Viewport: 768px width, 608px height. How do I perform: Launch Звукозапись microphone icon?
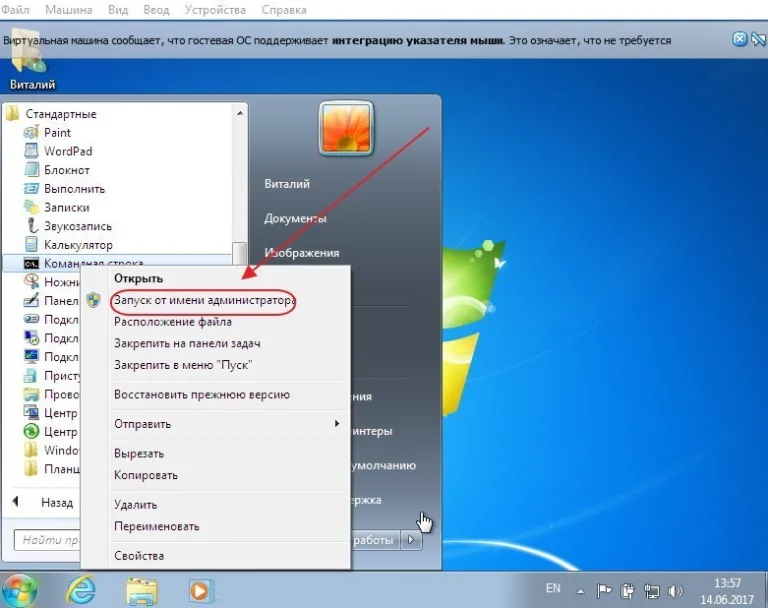click(x=31, y=225)
